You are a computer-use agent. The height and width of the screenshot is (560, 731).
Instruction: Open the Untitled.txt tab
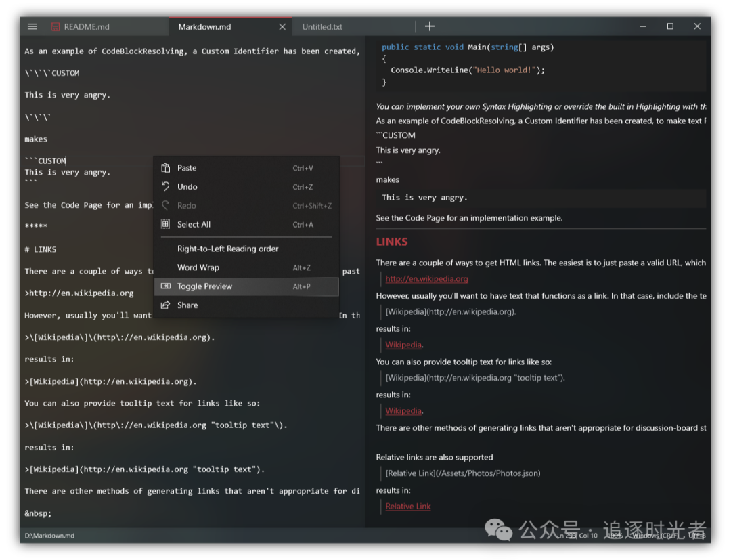(x=322, y=27)
